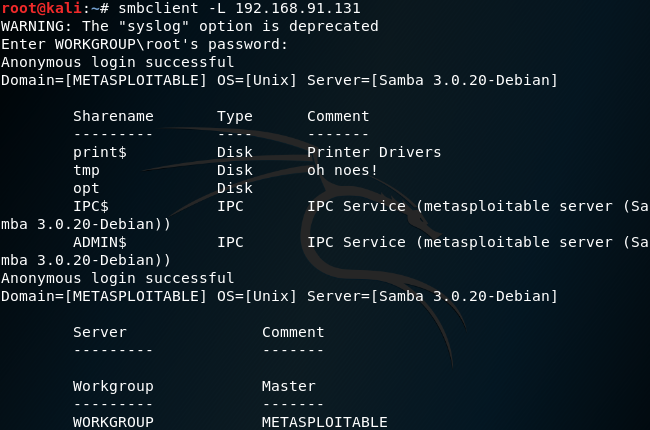This screenshot has width=650, height=430.
Task: Select the IPC$ share name
Action: [x=91, y=207]
